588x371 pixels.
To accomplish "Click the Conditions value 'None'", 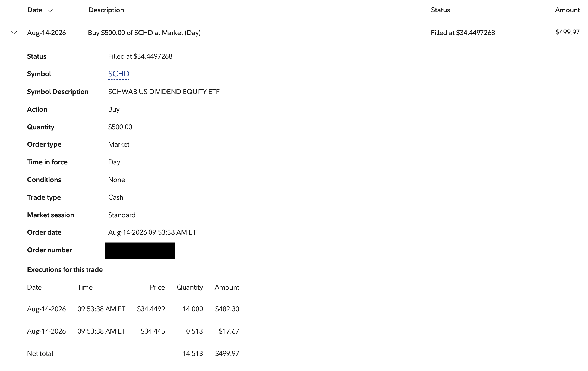I will pyautogui.click(x=116, y=180).
